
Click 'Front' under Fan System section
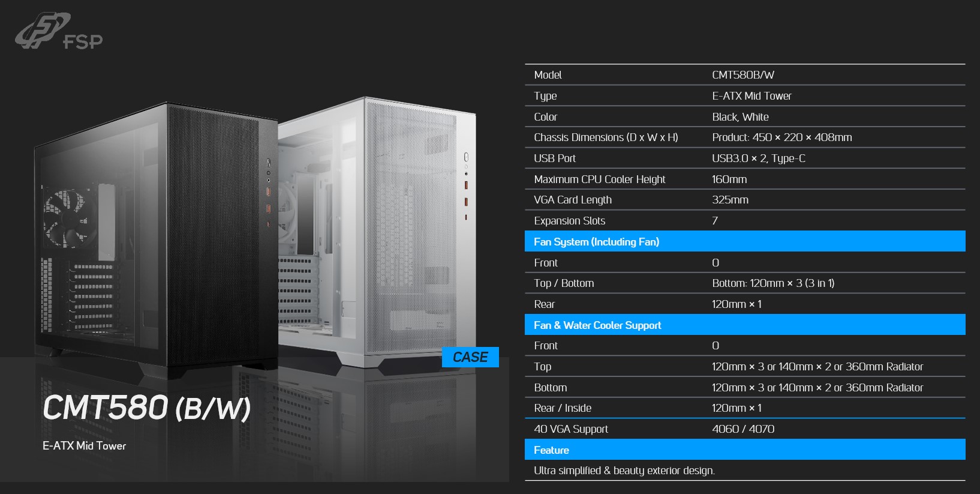[546, 263]
